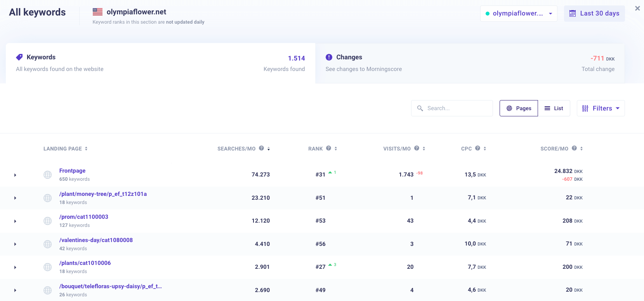Open the Filters dropdown
This screenshot has height=301, width=644.
[601, 108]
